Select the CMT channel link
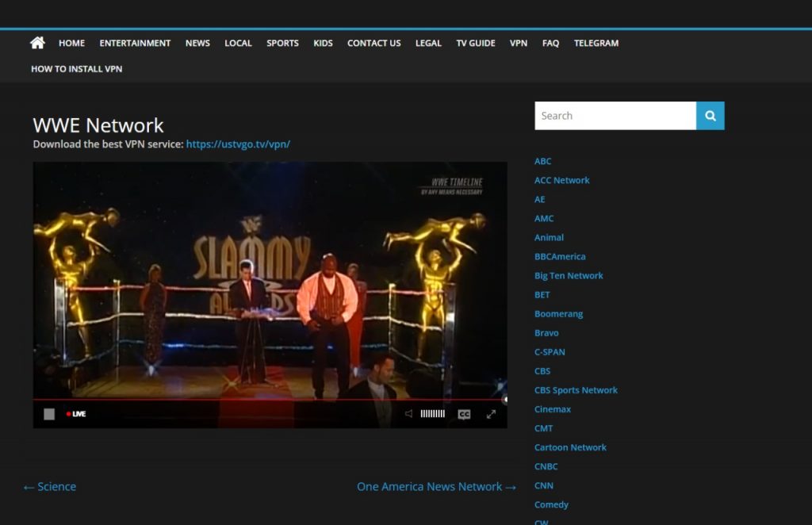Image resolution: width=812 pixels, height=525 pixels. (543, 428)
